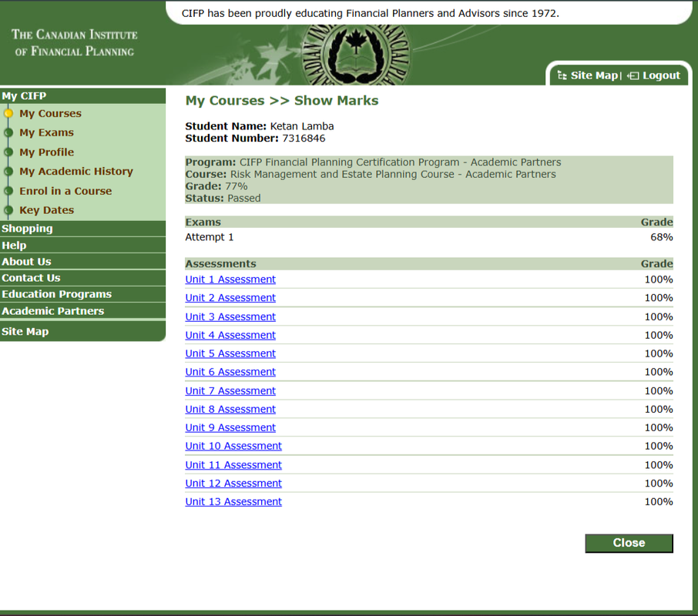Click the 68% exam grade
This screenshot has height=616, width=698.
pyautogui.click(x=662, y=237)
